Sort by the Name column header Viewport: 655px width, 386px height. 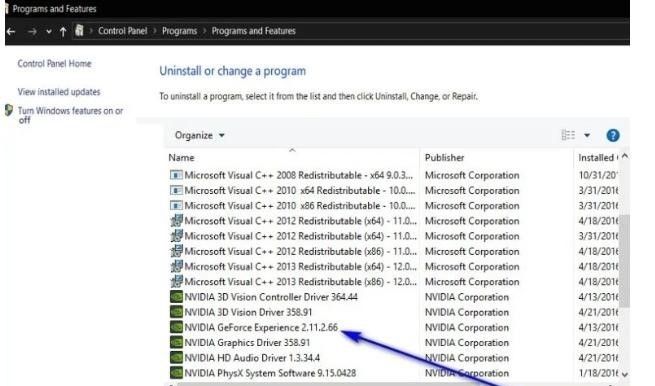(181, 158)
